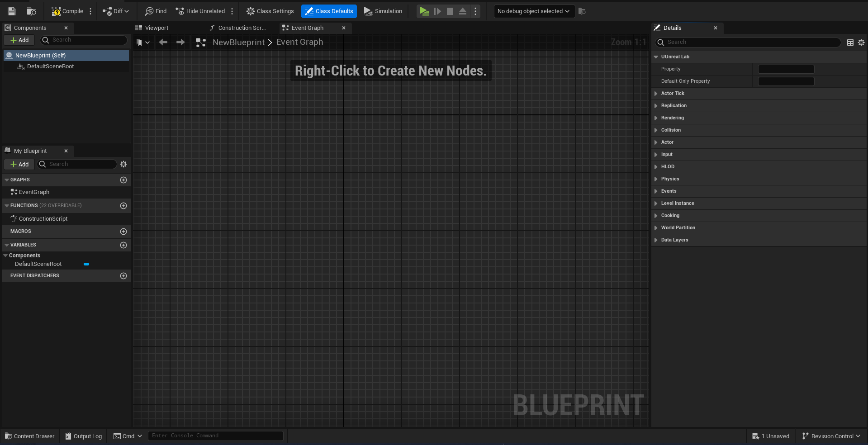Expand the Collision section
Viewport: 868px width, 445px height.
click(670, 130)
